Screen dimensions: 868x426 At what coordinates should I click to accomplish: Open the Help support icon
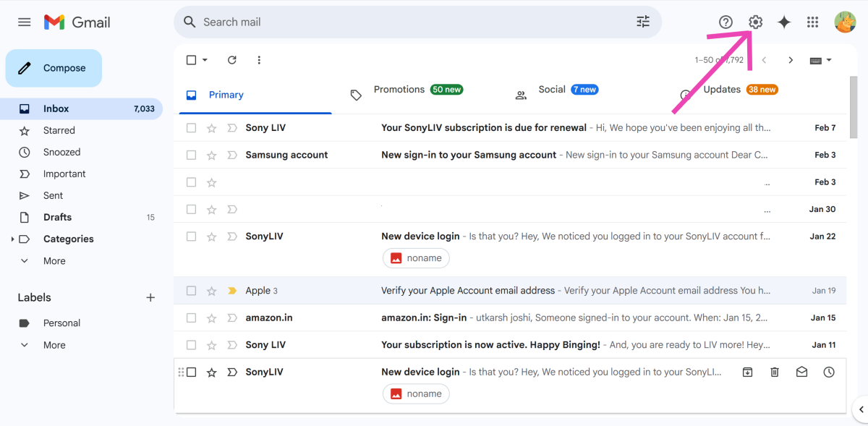[x=726, y=22]
